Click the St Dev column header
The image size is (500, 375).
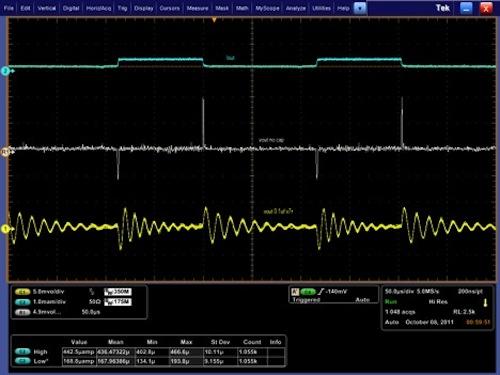coord(220,342)
